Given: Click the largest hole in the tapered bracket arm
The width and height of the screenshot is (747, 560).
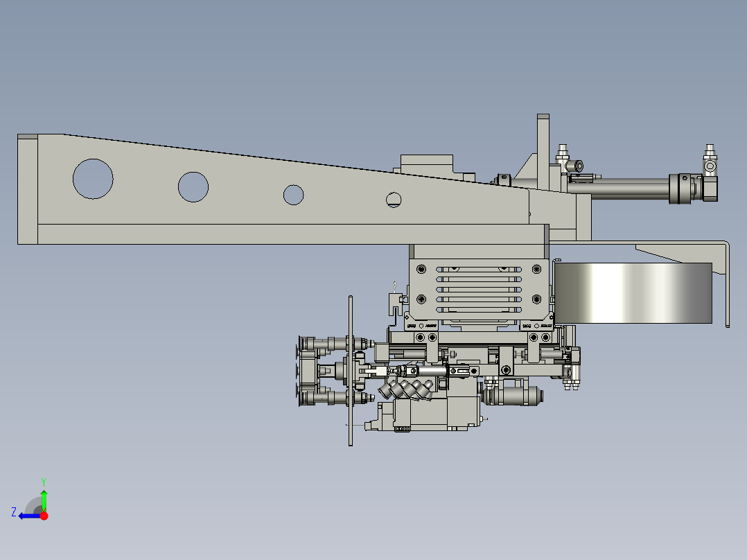Looking at the screenshot, I should (91, 179).
